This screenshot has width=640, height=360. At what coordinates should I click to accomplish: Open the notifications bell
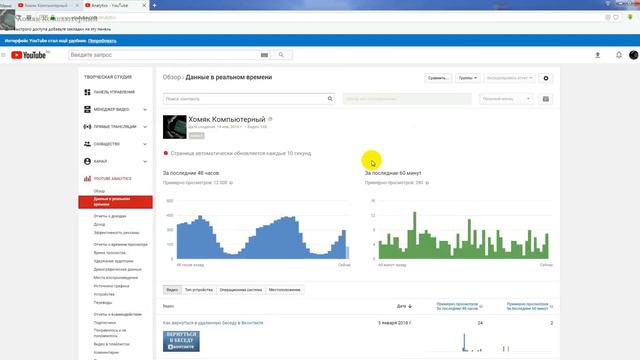point(619,55)
